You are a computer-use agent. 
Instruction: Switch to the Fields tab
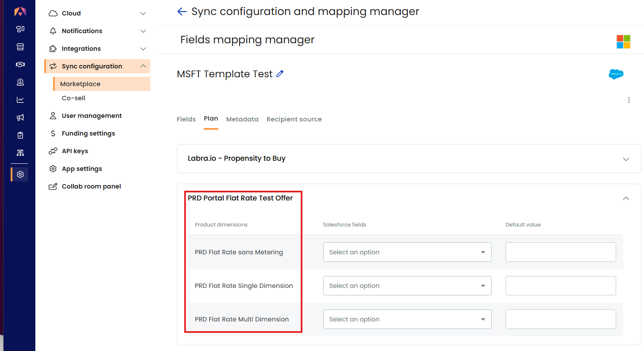[186, 119]
